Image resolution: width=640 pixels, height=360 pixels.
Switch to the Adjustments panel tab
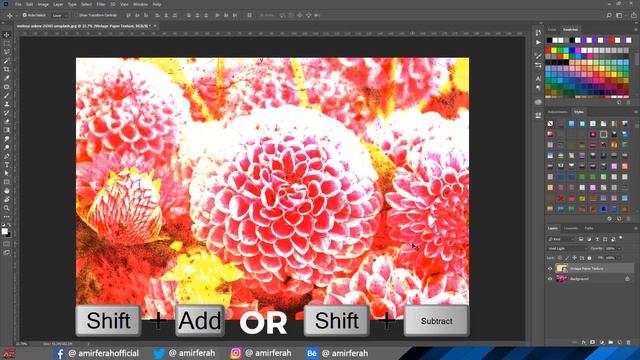click(x=558, y=112)
